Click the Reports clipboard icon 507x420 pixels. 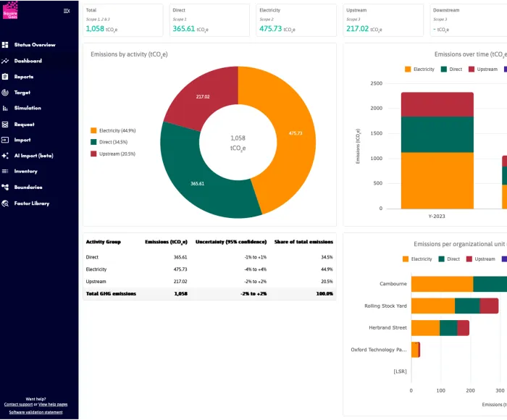[5, 77]
